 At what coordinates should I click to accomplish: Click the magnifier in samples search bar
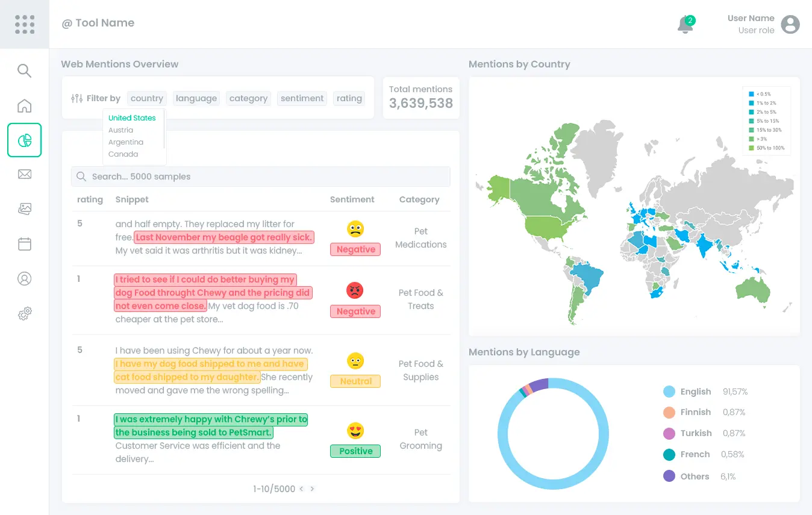pyautogui.click(x=81, y=176)
